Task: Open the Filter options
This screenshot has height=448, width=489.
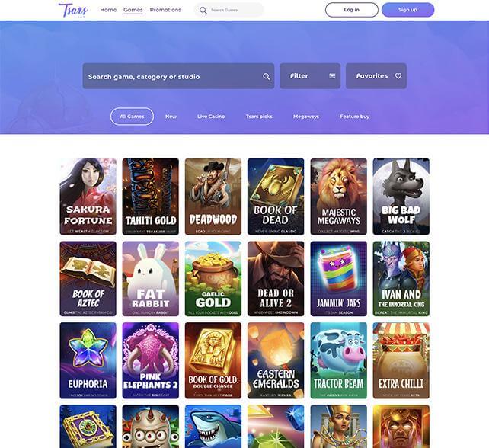Action: (x=310, y=76)
